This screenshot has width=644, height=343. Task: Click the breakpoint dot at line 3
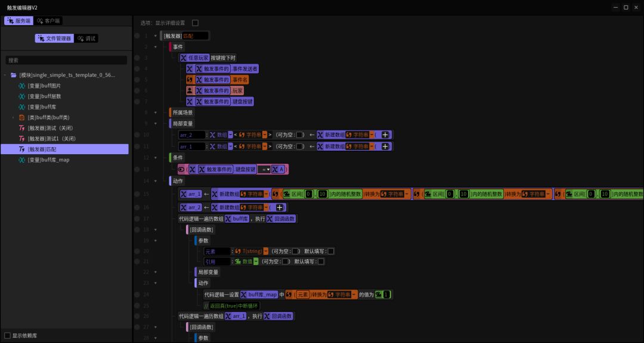(137, 58)
